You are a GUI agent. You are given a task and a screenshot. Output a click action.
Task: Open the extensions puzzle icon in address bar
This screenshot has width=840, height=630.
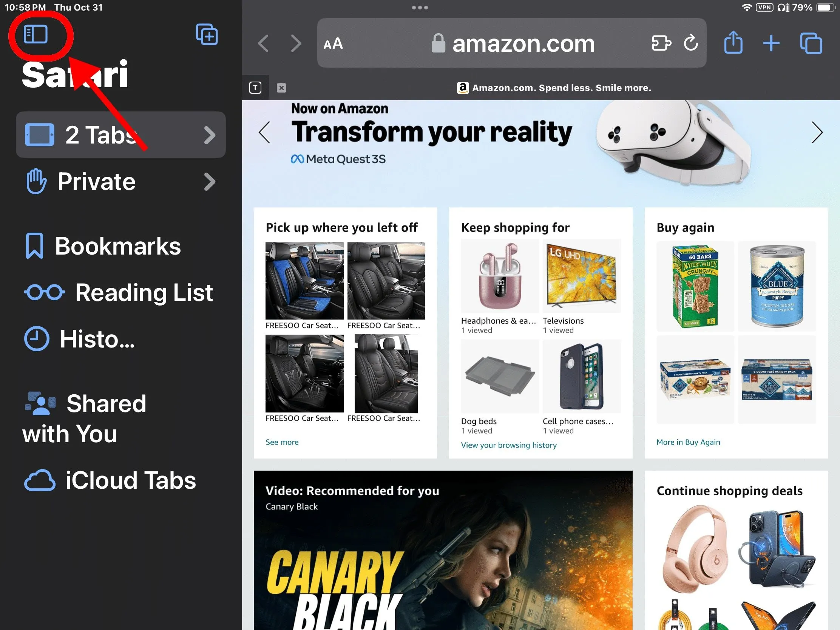pos(661,43)
